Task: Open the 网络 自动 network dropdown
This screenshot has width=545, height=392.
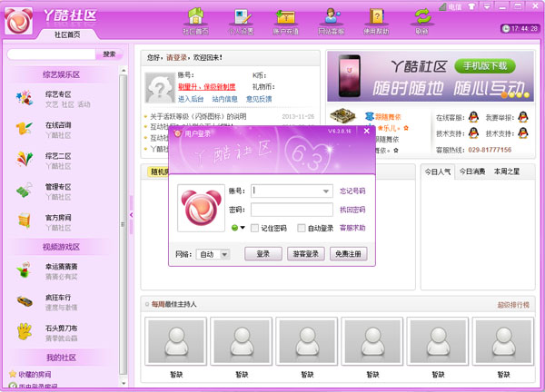Action: 213,254
